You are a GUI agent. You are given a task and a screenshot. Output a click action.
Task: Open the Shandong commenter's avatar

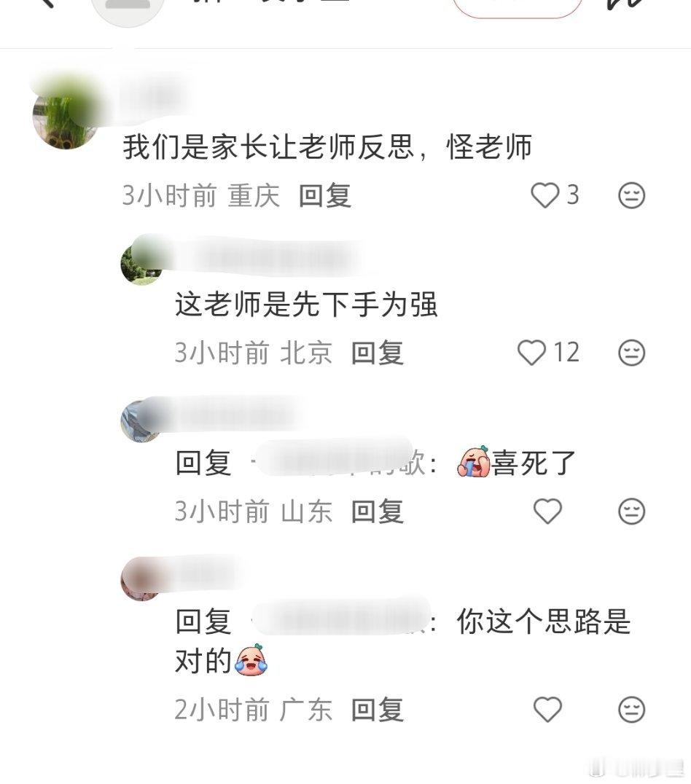coord(141,421)
